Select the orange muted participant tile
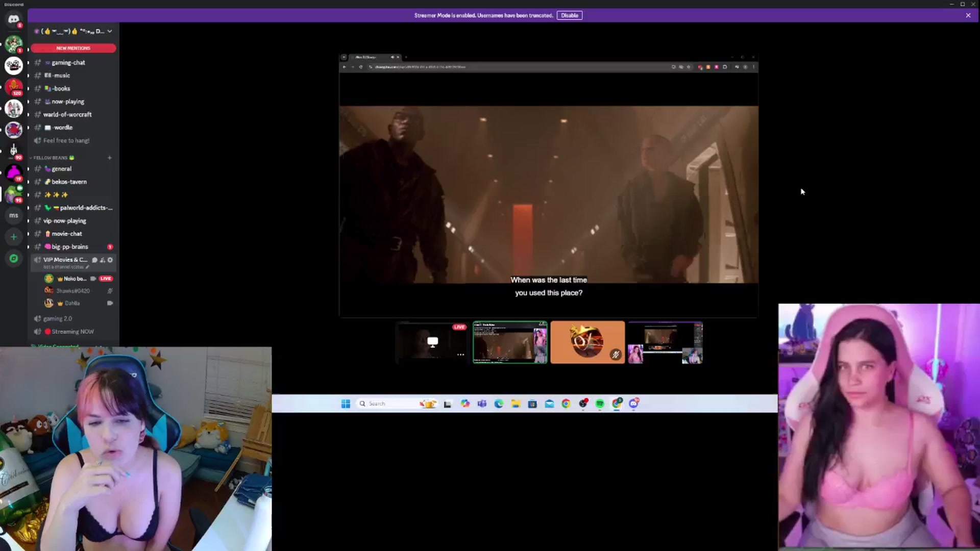The width and height of the screenshot is (980, 551). click(587, 342)
